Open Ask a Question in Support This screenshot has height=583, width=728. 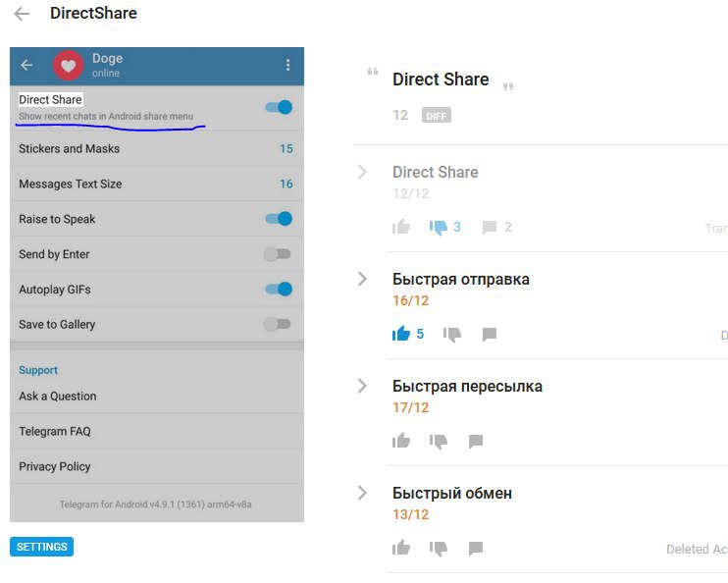pos(157,397)
